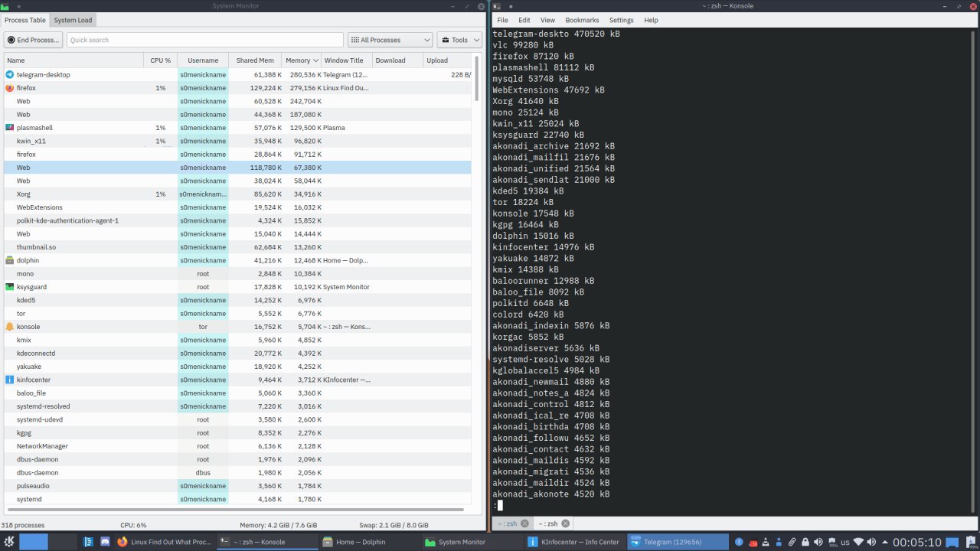The height and width of the screenshot is (551, 980).
Task: Switch to System Monitor taskbar entry
Action: pyautogui.click(x=472, y=542)
